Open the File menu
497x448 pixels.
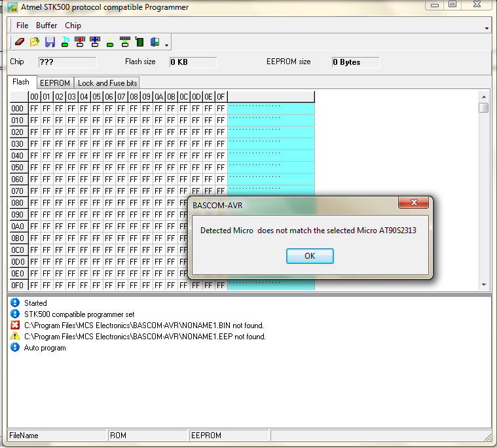[x=22, y=26]
